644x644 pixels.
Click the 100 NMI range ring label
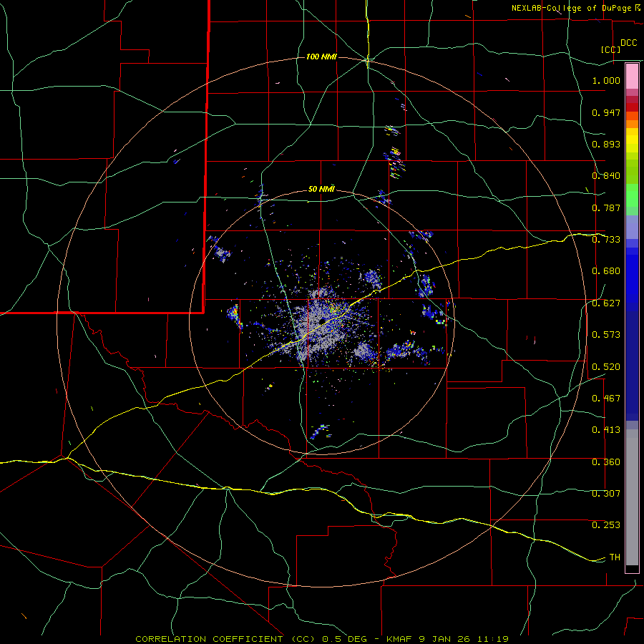(x=321, y=57)
